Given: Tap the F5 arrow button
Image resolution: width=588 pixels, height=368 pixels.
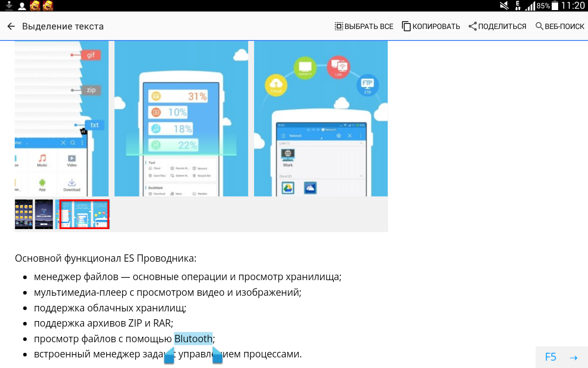Looking at the screenshot, I should point(561,357).
